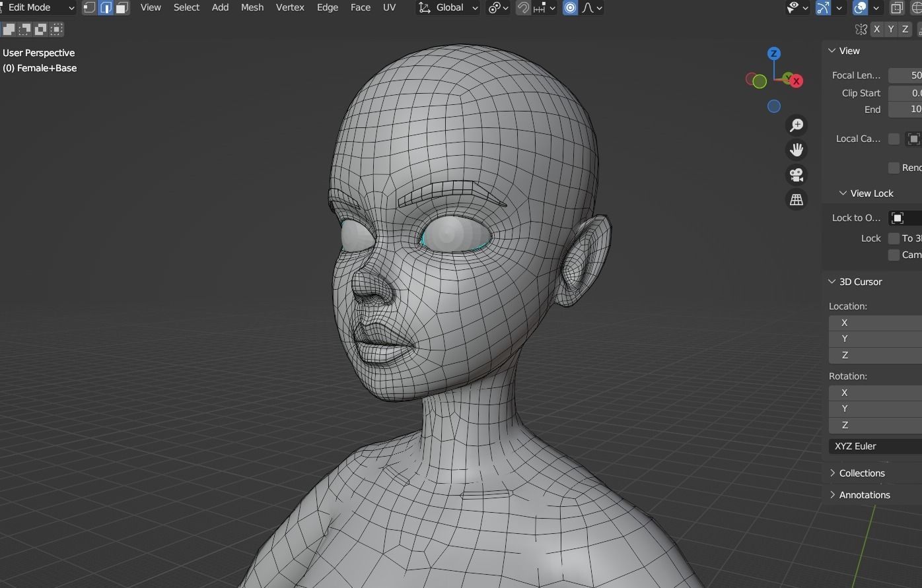Click the zoom view magnifier icon
922x588 pixels.
[x=797, y=125]
